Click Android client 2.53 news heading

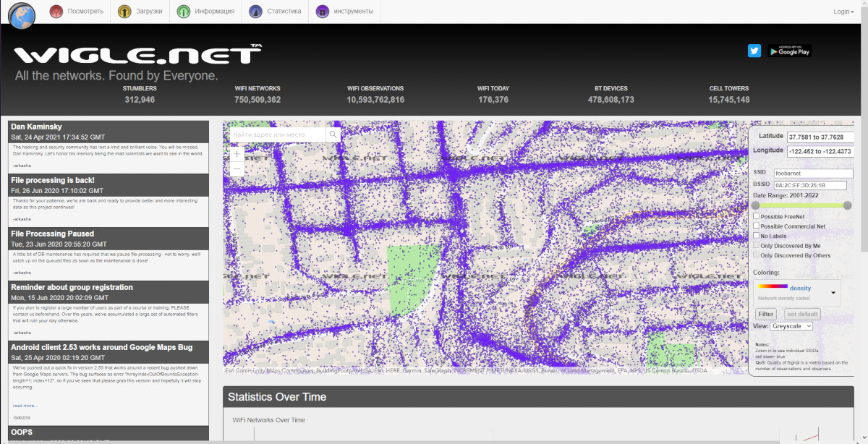(x=101, y=347)
